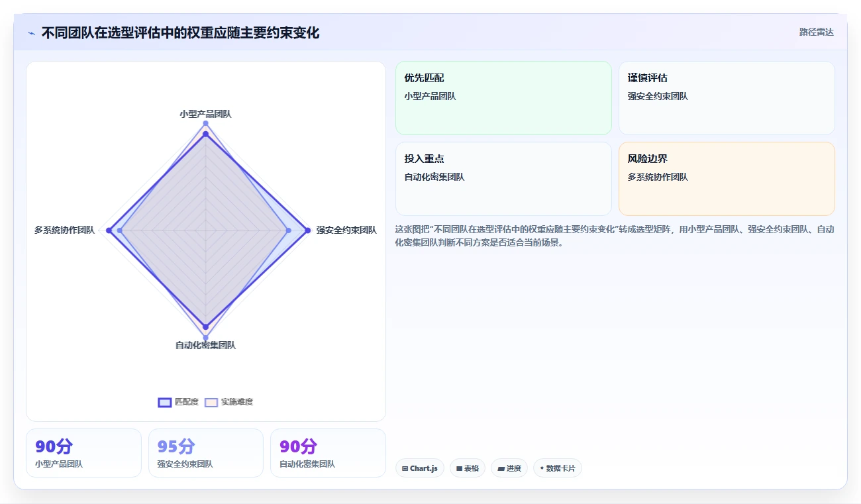
Task: Click the 90分 小型产品团队 score card
Action: (x=83, y=453)
